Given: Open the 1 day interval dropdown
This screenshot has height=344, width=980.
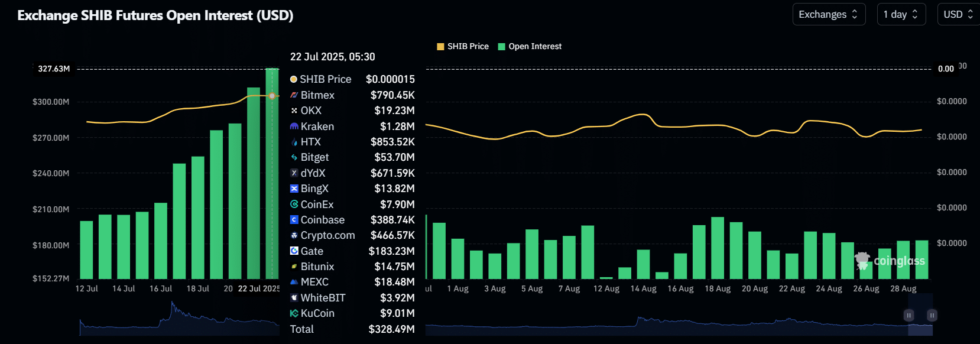Looking at the screenshot, I should (900, 15).
